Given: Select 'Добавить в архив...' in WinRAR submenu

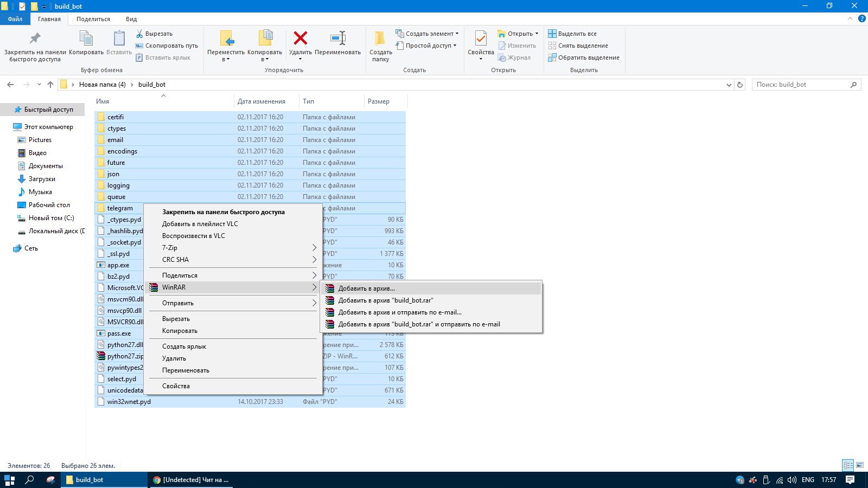Looking at the screenshot, I should [366, 288].
